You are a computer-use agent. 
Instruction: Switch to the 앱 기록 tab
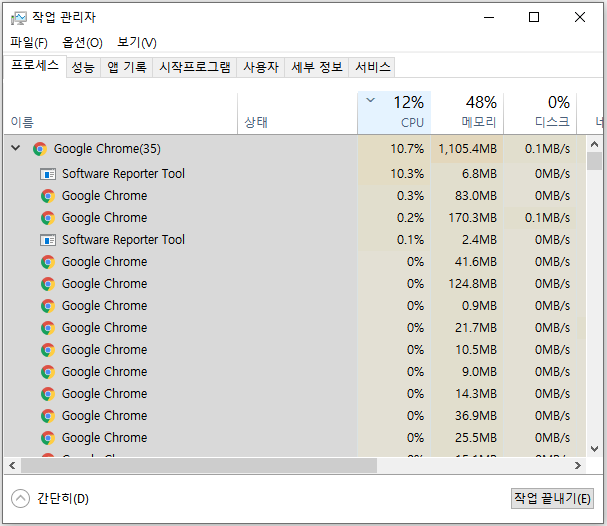coord(127,67)
